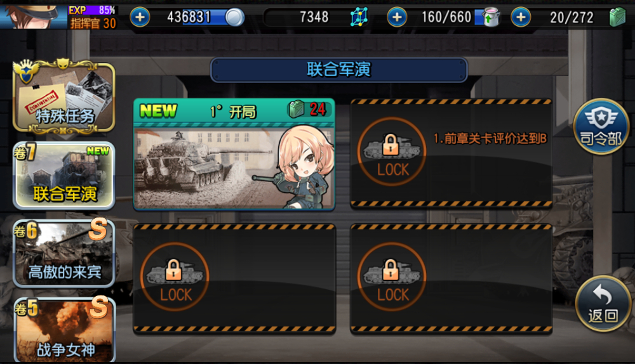Select chapter 6 高傲的来宾 tab
Image resolution: width=635 pixels, height=364 pixels.
pyautogui.click(x=64, y=253)
